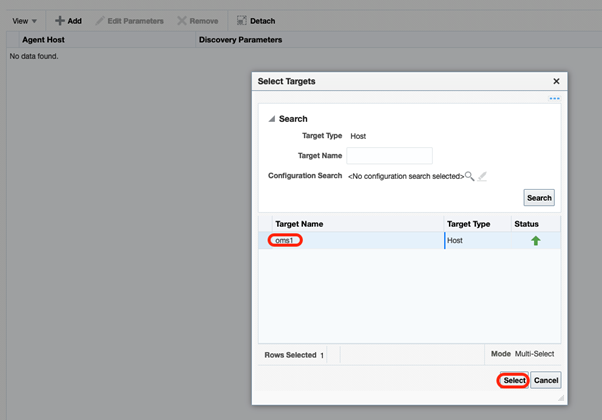Focus the Target Name input field
This screenshot has height=420, width=602.
(x=389, y=155)
